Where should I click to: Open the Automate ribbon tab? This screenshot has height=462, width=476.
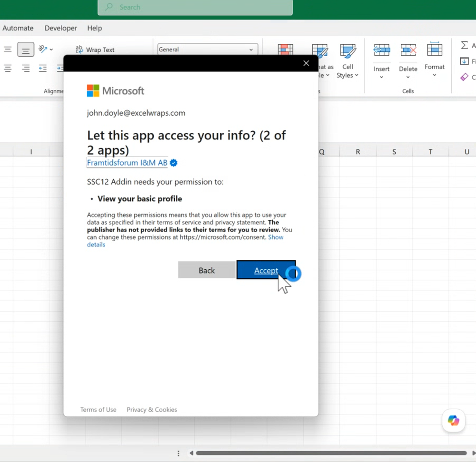[x=18, y=28]
